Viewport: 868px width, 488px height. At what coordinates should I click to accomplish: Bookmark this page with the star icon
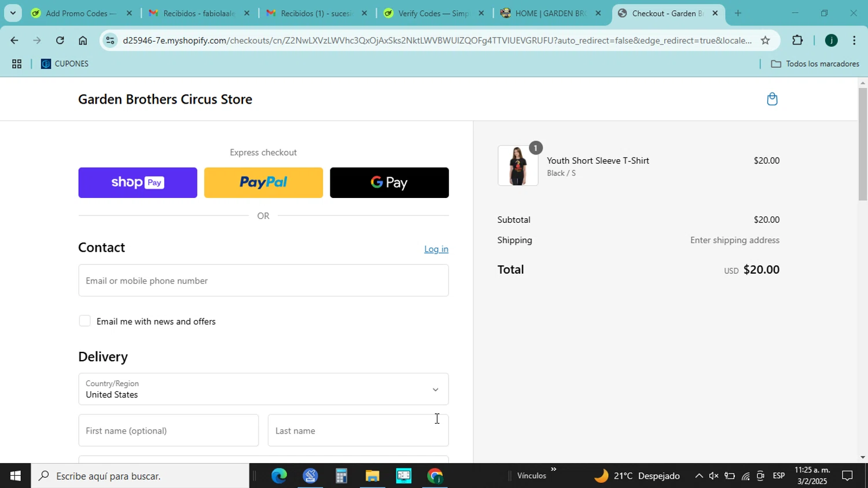click(765, 40)
